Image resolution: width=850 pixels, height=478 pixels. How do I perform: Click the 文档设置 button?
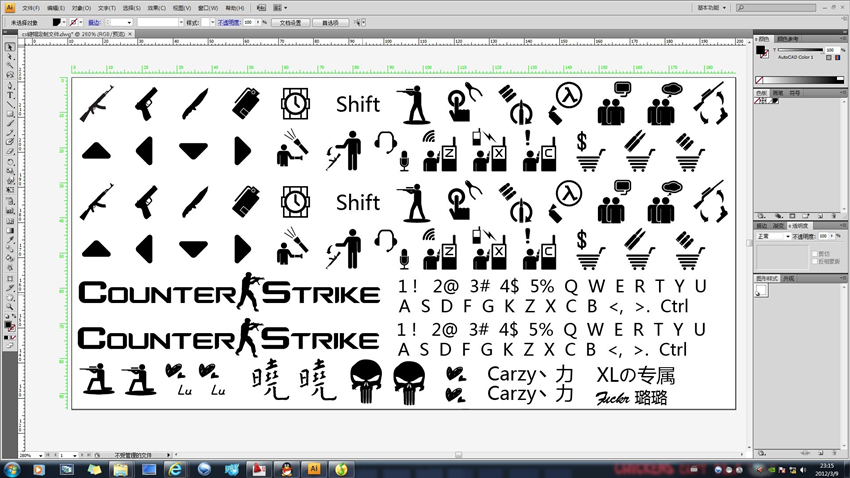point(291,23)
